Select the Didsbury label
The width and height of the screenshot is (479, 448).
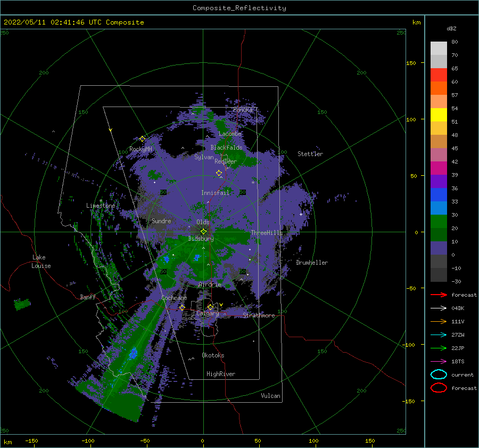pyautogui.click(x=201, y=239)
